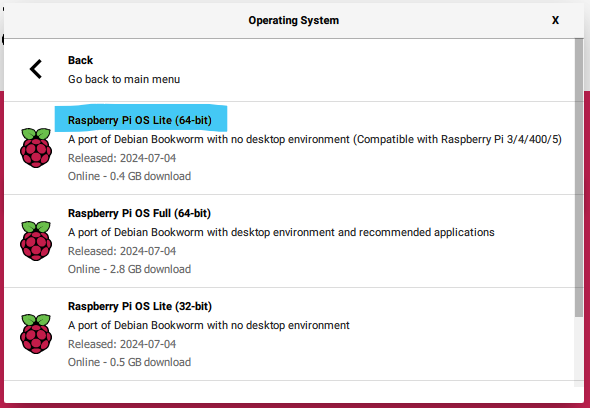The height and width of the screenshot is (408, 590).
Task: Click 'Online - 0.4 GB download' line
Action: (129, 176)
